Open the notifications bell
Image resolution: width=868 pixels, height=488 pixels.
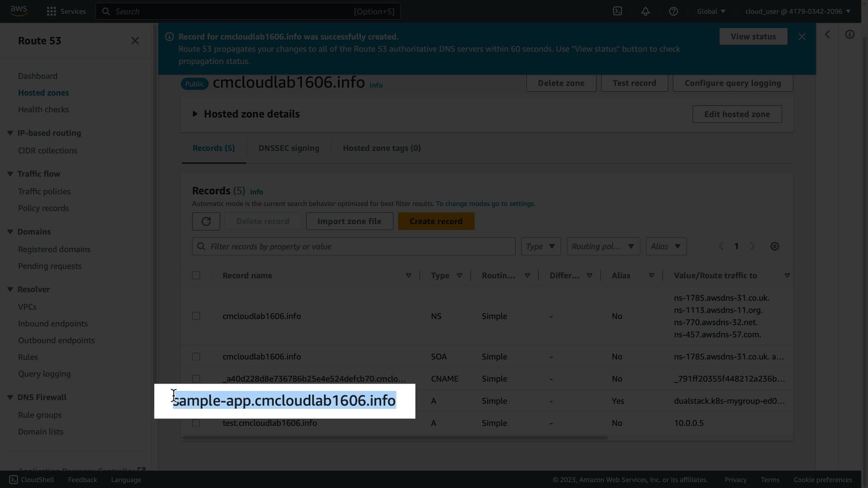pyautogui.click(x=645, y=11)
